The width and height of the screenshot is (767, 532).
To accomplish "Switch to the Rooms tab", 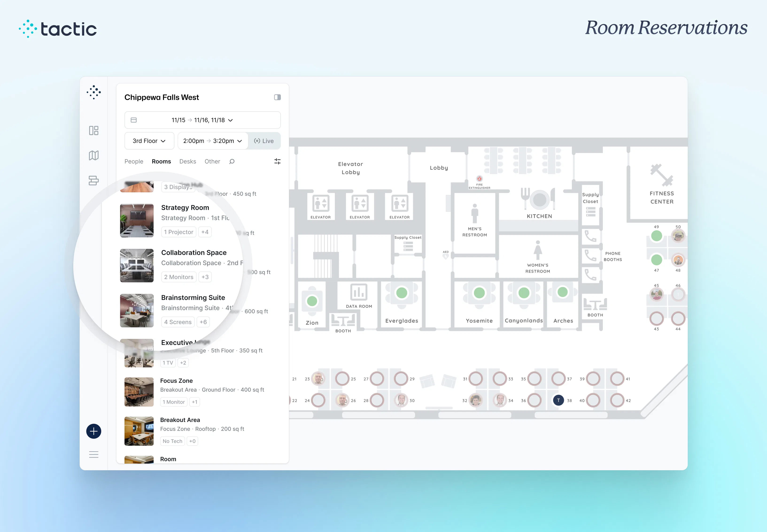I will [x=161, y=161].
